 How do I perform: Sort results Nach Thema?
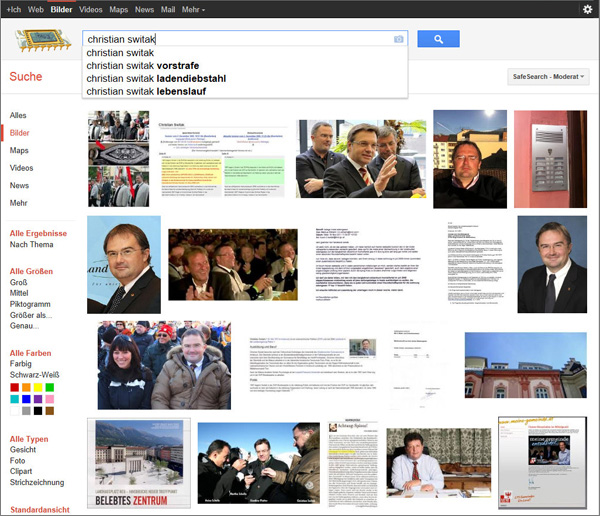[x=31, y=244]
